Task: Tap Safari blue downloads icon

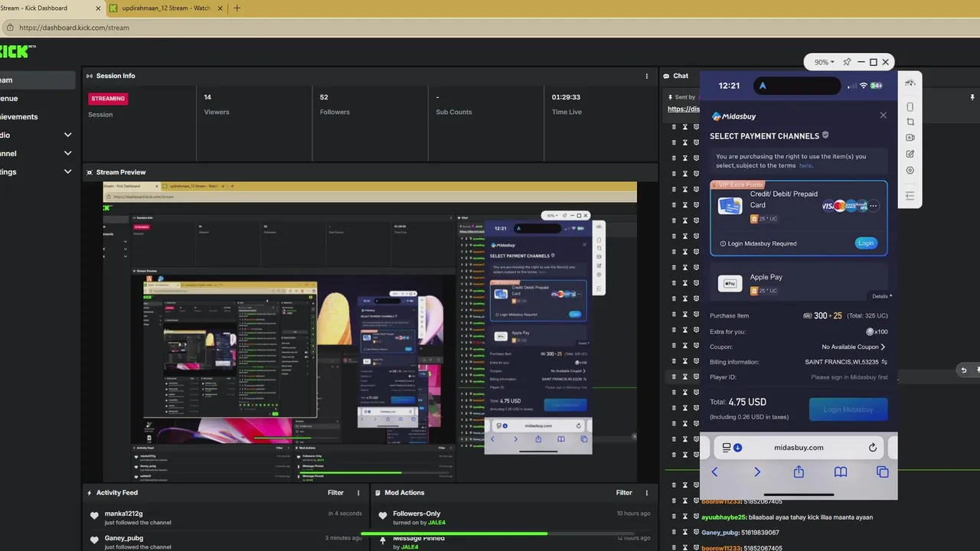Action: (737, 448)
